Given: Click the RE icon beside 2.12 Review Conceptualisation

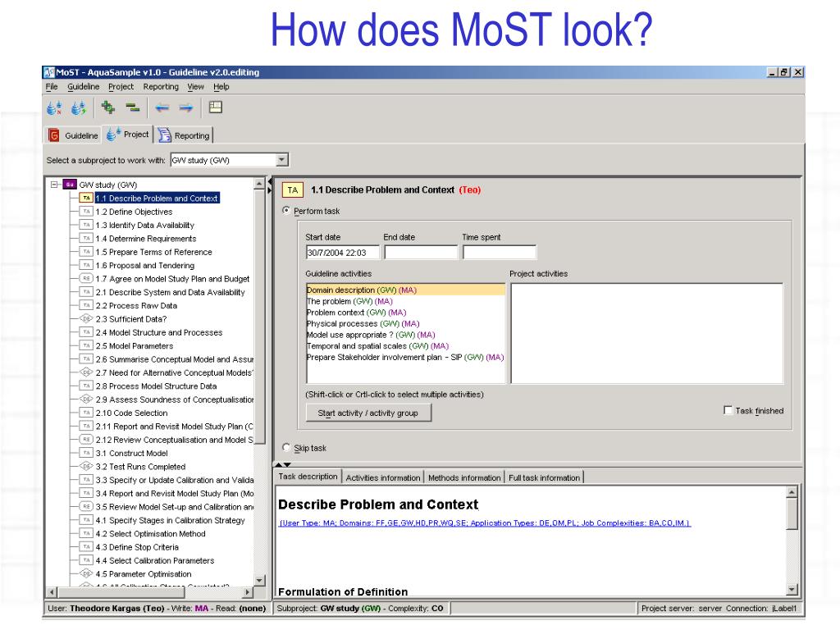Looking at the screenshot, I should pyautogui.click(x=86, y=440).
